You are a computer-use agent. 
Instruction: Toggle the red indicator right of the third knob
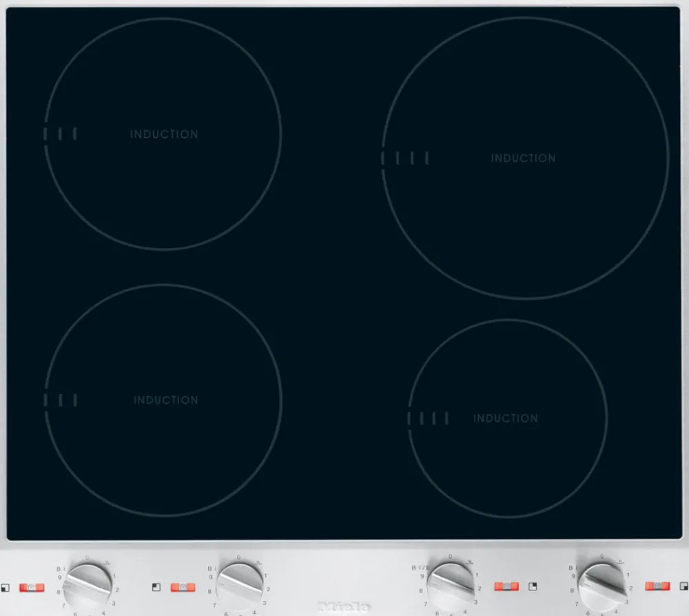coord(506,586)
